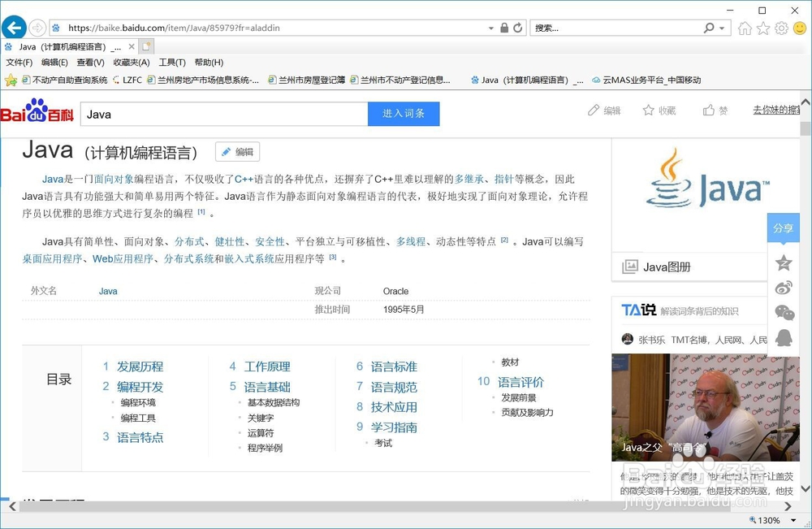Open the tools gear icon
Viewport: 812px width, 529px height.
tap(781, 28)
